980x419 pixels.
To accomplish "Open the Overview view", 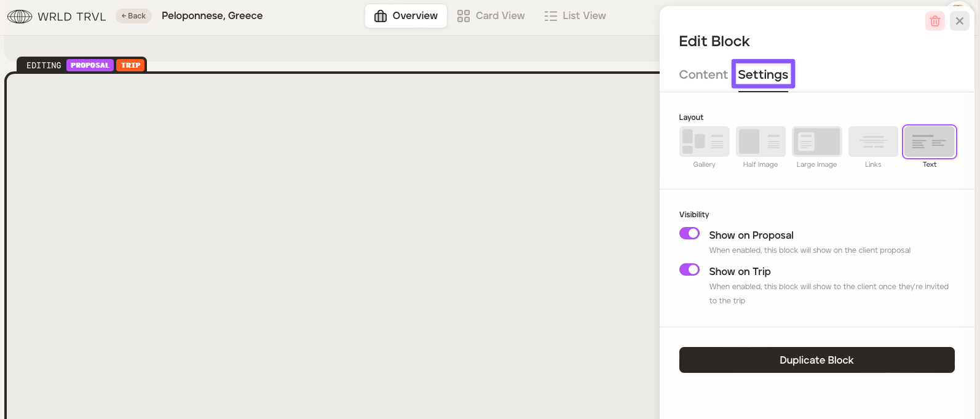I will (x=406, y=16).
